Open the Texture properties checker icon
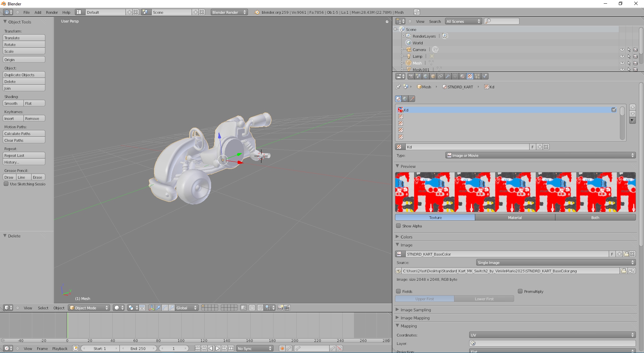644x353 pixels. coord(470,76)
